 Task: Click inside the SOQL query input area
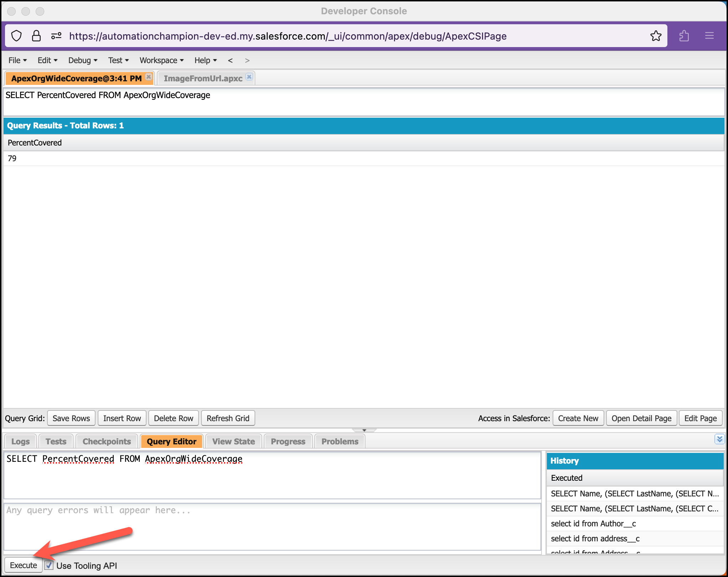271,474
